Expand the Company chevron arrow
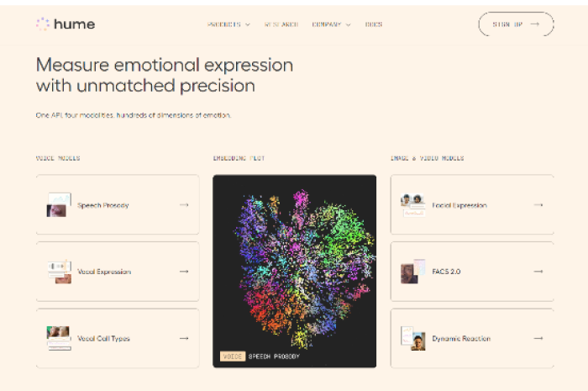588x391 pixels. [348, 24]
